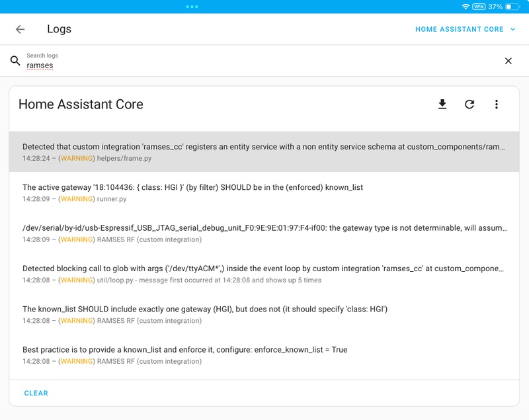Refresh the log entries

(x=469, y=105)
